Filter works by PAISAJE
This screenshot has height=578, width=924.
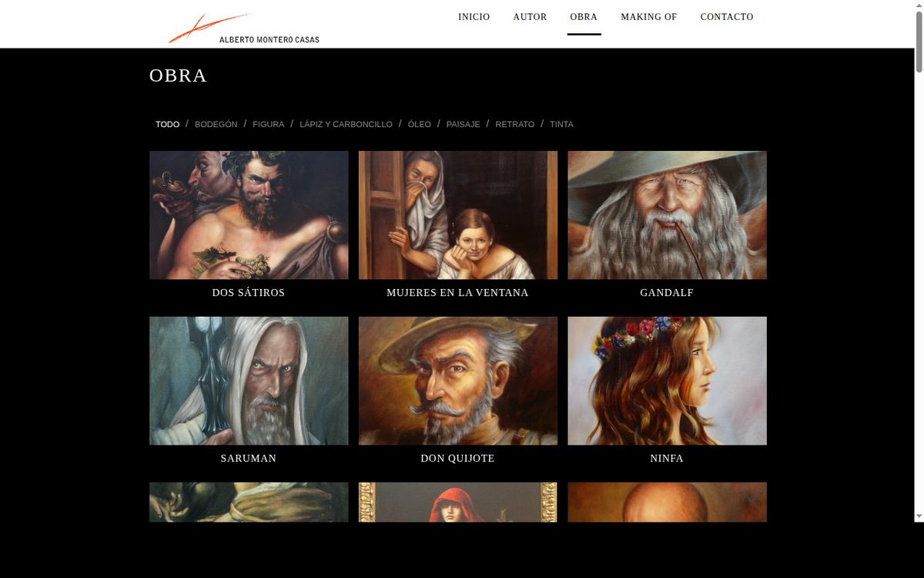463,124
